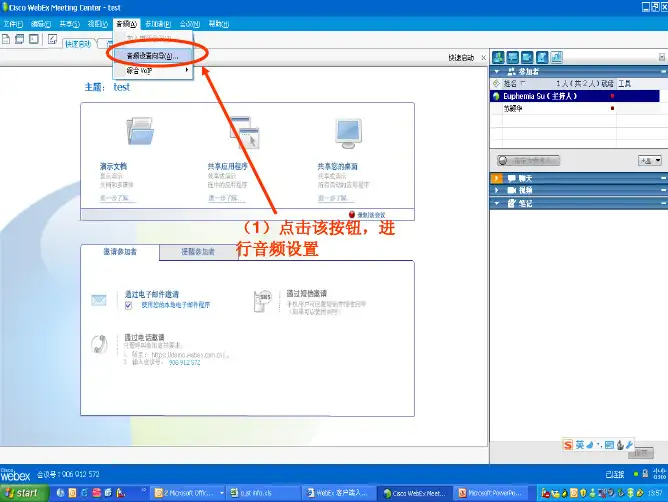Click the participants panel icon in panel toolbar
The width and height of the screenshot is (668, 502).
pyautogui.click(x=498, y=56)
